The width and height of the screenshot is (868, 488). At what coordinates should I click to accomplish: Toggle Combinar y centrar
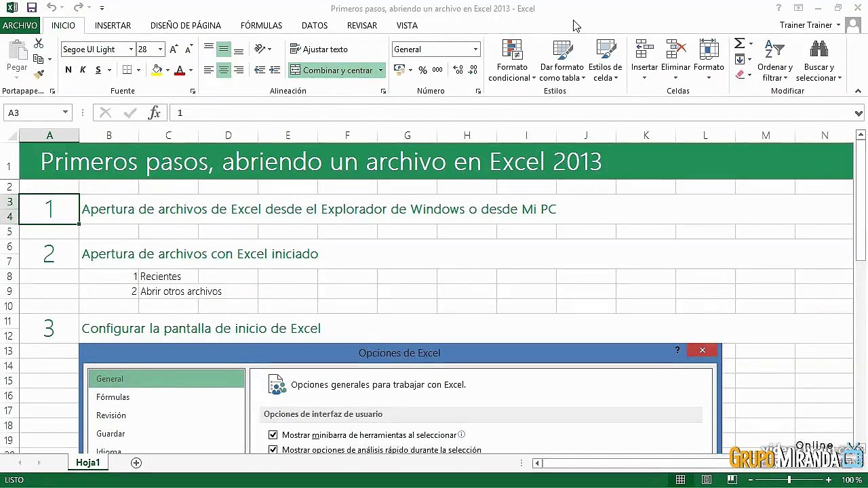point(332,70)
